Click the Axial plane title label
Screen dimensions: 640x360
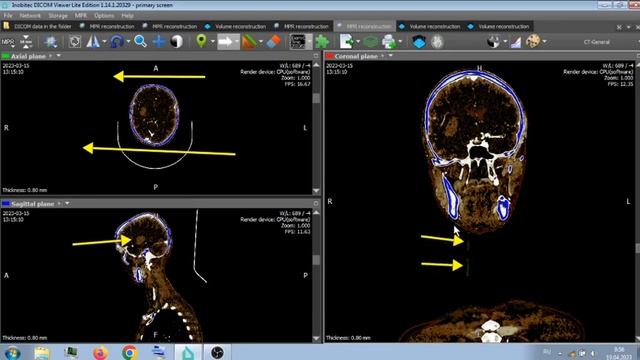[x=28, y=56]
